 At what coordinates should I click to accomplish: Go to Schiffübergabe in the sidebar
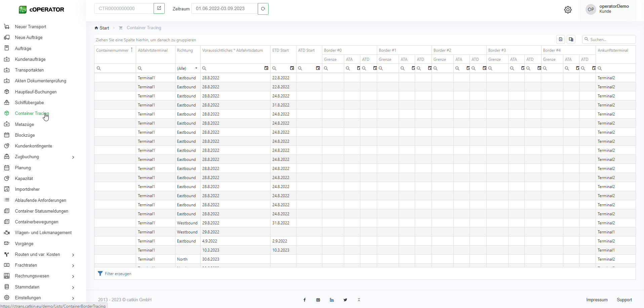click(x=29, y=103)
